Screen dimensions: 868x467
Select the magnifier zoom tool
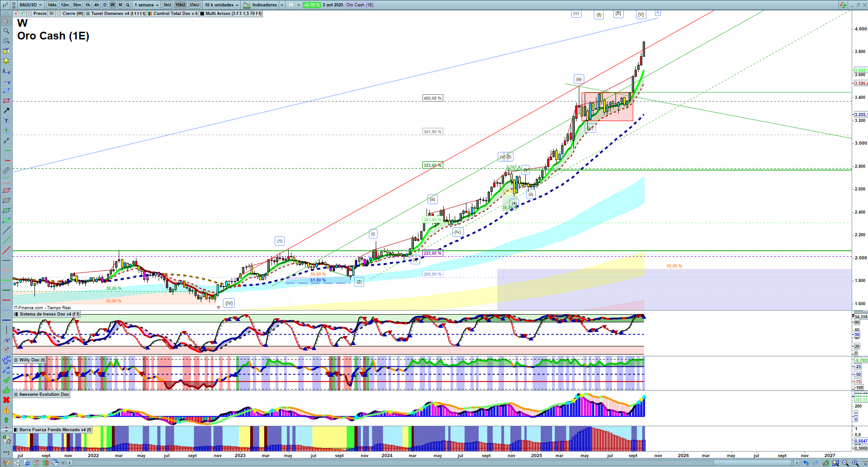pos(6,31)
